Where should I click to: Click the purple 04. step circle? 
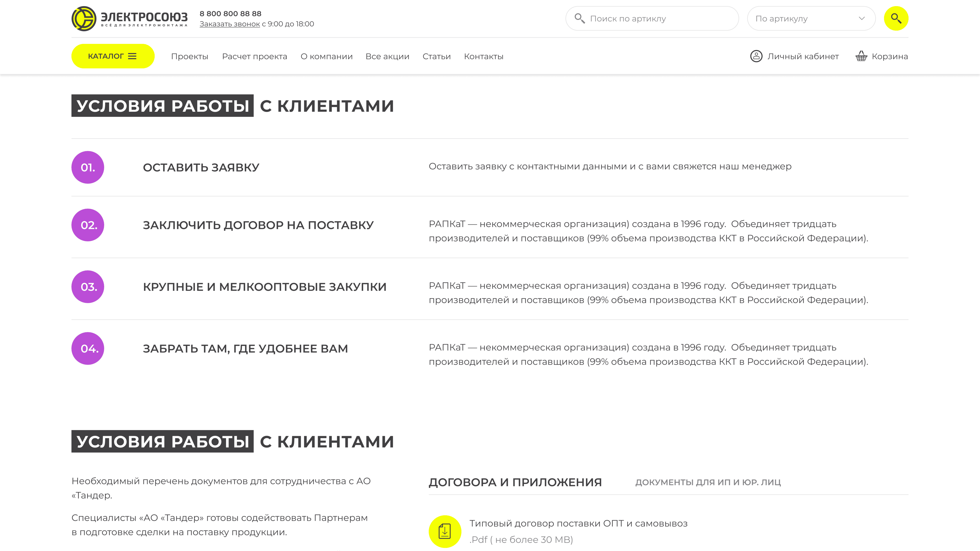click(x=88, y=348)
